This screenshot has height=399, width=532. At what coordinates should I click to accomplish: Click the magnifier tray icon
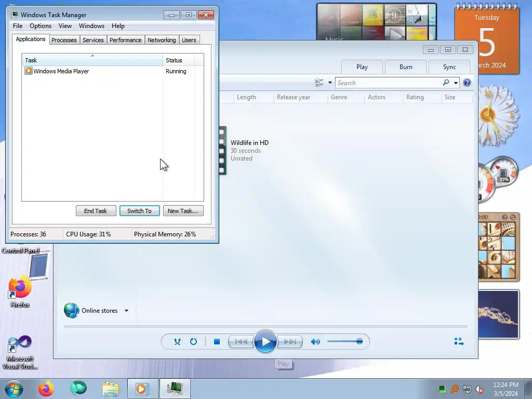tap(454, 389)
